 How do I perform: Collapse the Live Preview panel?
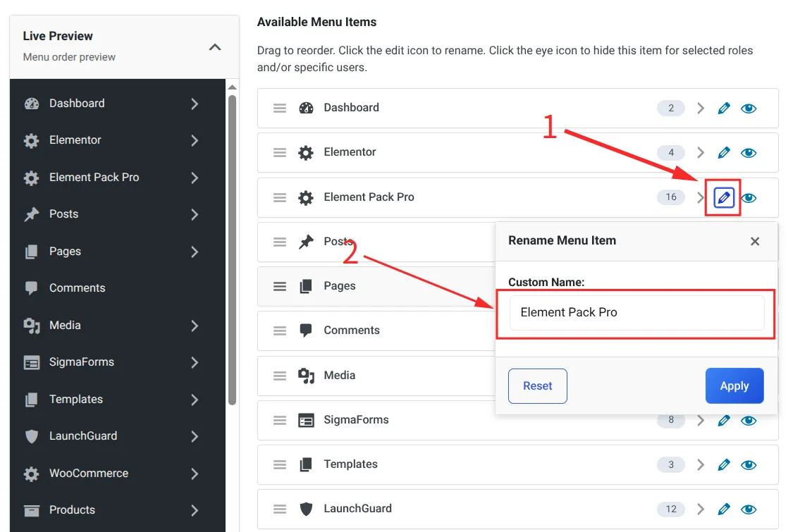[x=215, y=47]
